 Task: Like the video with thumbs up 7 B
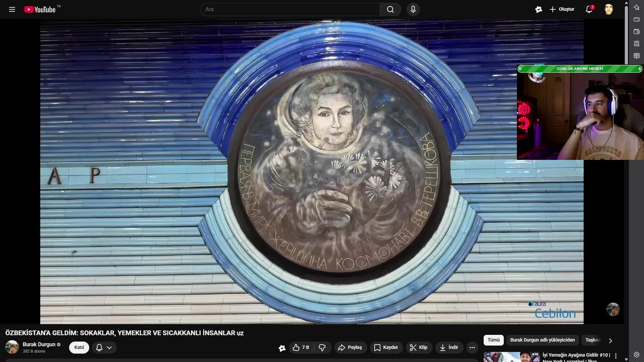click(x=301, y=347)
